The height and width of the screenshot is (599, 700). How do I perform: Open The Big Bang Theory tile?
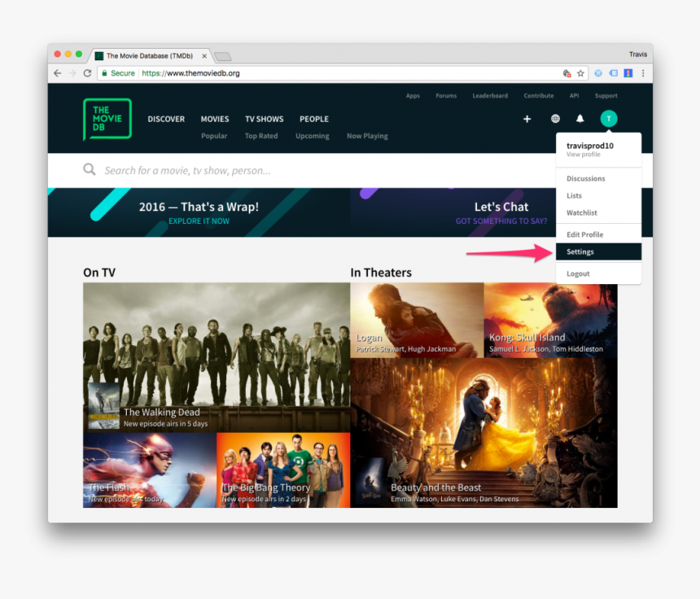(283, 470)
